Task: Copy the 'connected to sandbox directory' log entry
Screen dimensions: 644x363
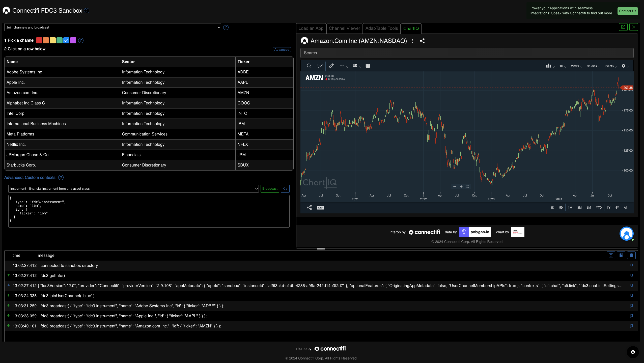Action: (631, 265)
